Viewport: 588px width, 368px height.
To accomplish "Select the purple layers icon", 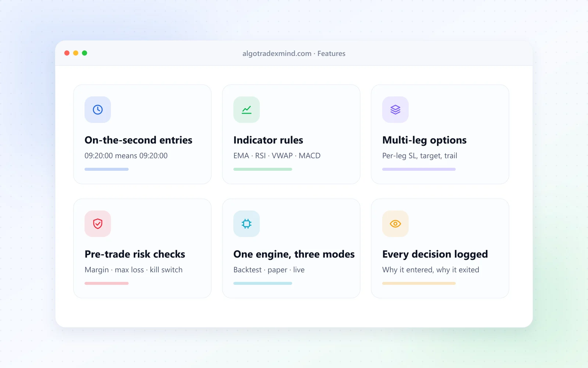I will click(x=395, y=110).
